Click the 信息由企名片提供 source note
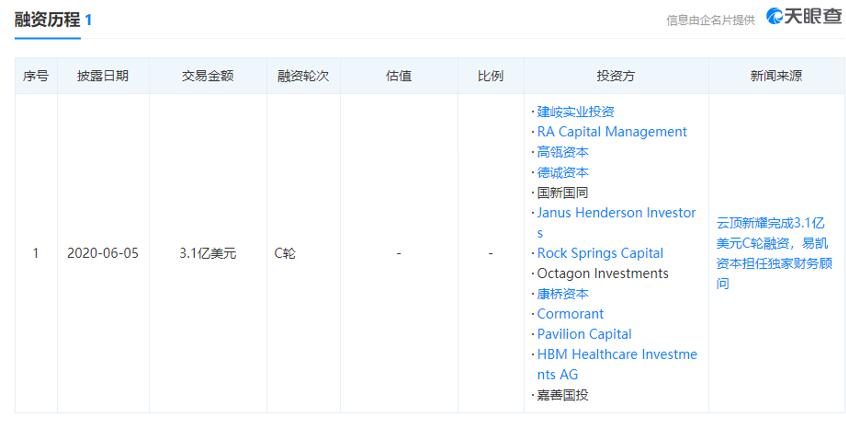 click(x=711, y=21)
